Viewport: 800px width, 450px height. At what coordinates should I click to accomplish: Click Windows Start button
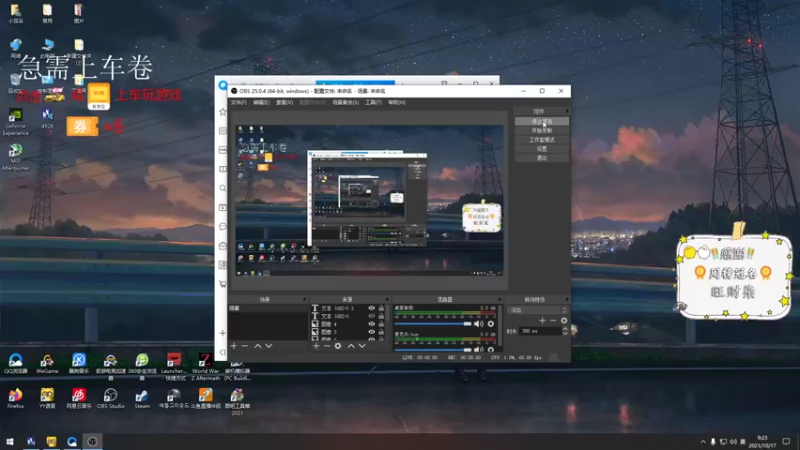click(x=10, y=441)
